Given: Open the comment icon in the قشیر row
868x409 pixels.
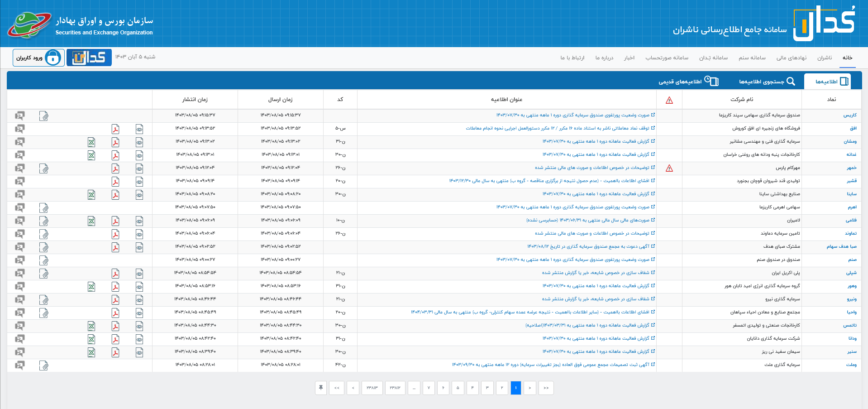Looking at the screenshot, I should point(19,181).
